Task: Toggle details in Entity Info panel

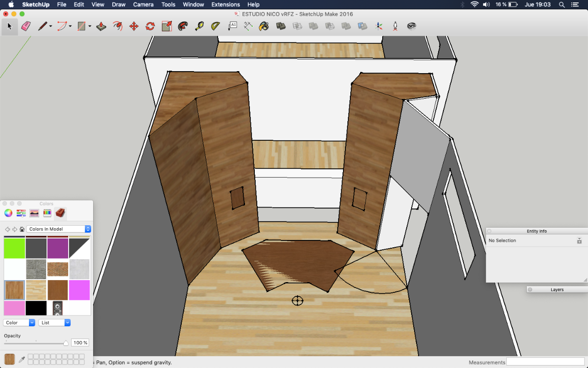Action: pos(579,241)
